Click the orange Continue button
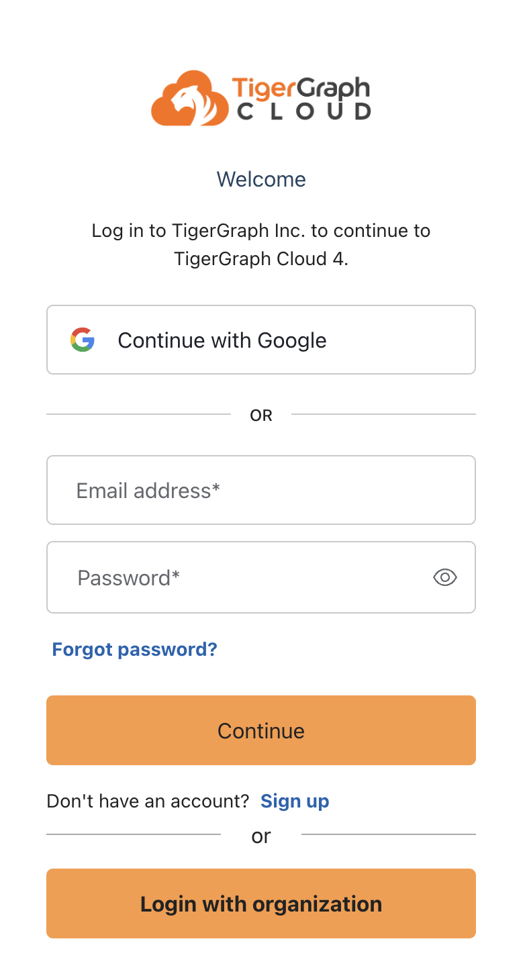 pos(260,730)
